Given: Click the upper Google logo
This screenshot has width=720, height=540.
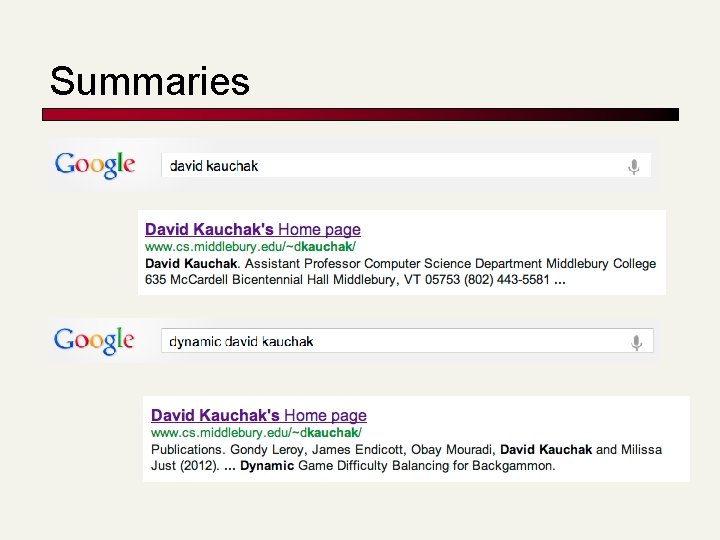Looking at the screenshot, I should point(95,165).
